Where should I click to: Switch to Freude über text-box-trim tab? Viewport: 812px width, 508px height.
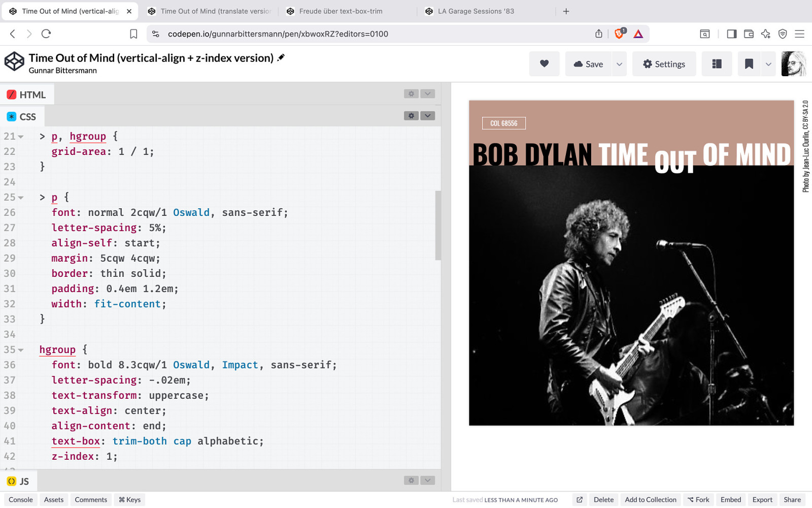coord(348,11)
